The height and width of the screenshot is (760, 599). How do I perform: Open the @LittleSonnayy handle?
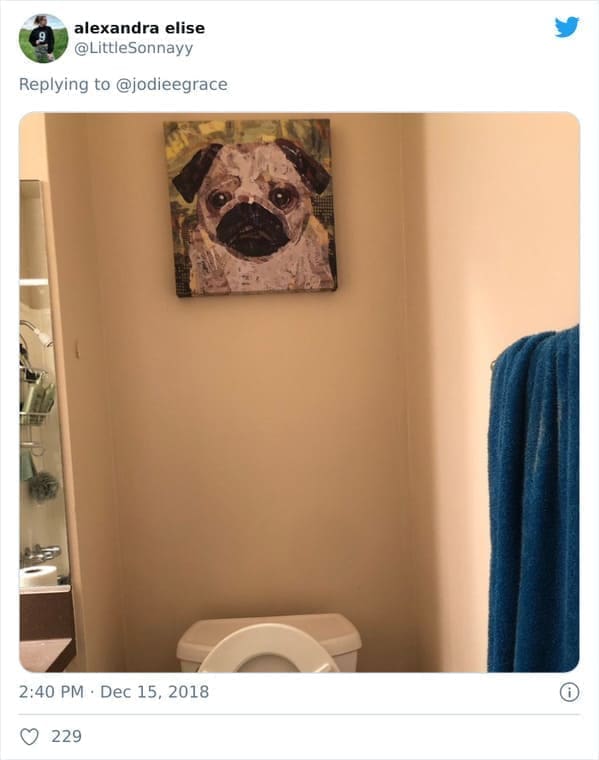133,48
